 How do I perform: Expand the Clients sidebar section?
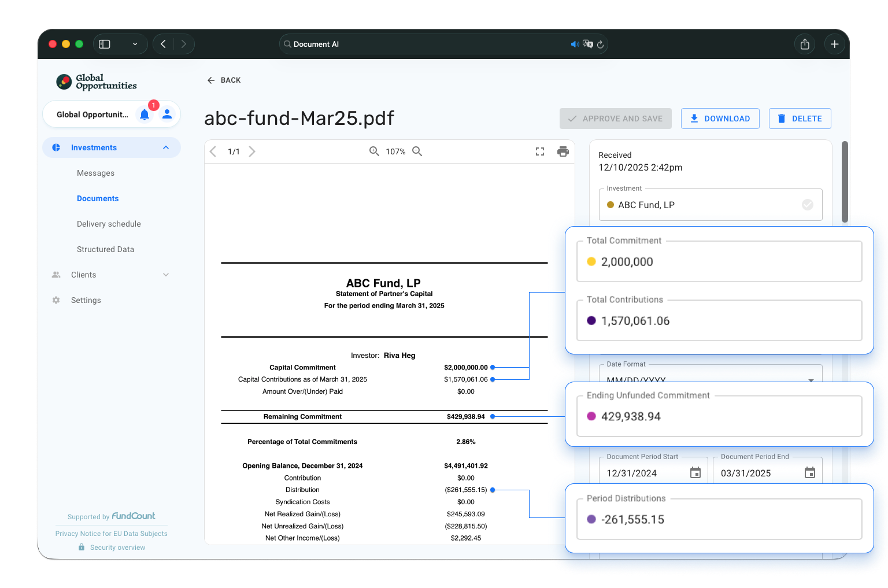click(x=166, y=275)
